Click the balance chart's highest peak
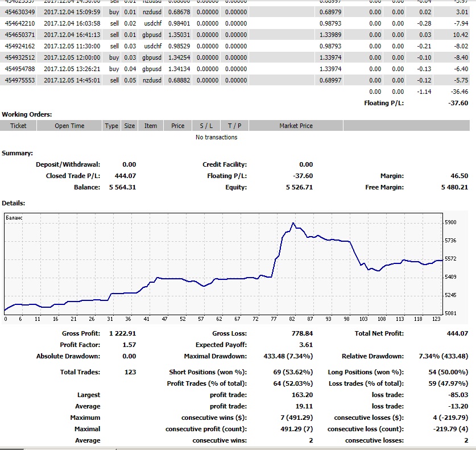476x450 pixels. coord(293,223)
